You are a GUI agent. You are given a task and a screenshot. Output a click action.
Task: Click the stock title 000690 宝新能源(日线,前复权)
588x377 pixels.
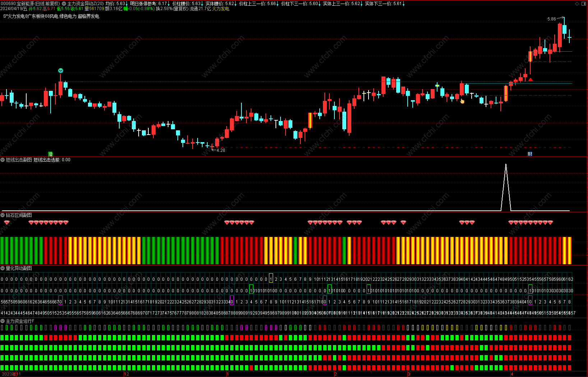pos(30,4)
